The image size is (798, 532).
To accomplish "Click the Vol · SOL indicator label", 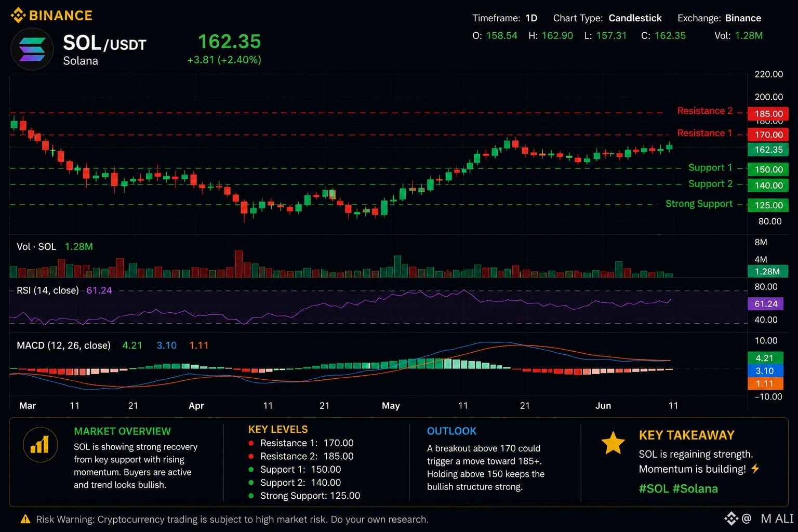I will click(x=36, y=247).
